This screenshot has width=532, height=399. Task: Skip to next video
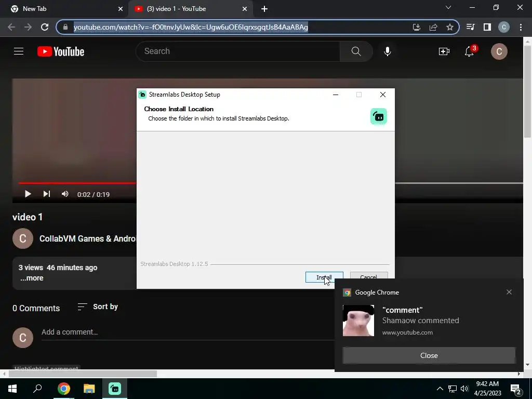(46, 194)
